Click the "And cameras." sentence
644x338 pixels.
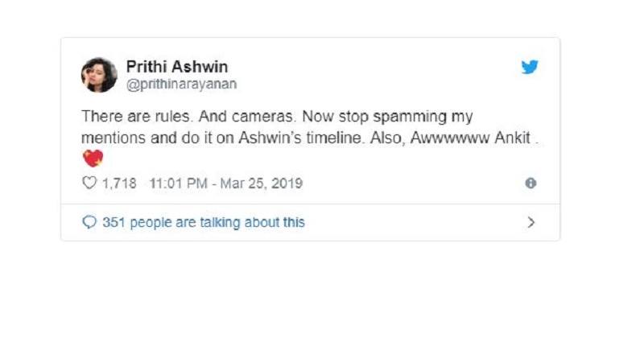pyautogui.click(x=247, y=116)
